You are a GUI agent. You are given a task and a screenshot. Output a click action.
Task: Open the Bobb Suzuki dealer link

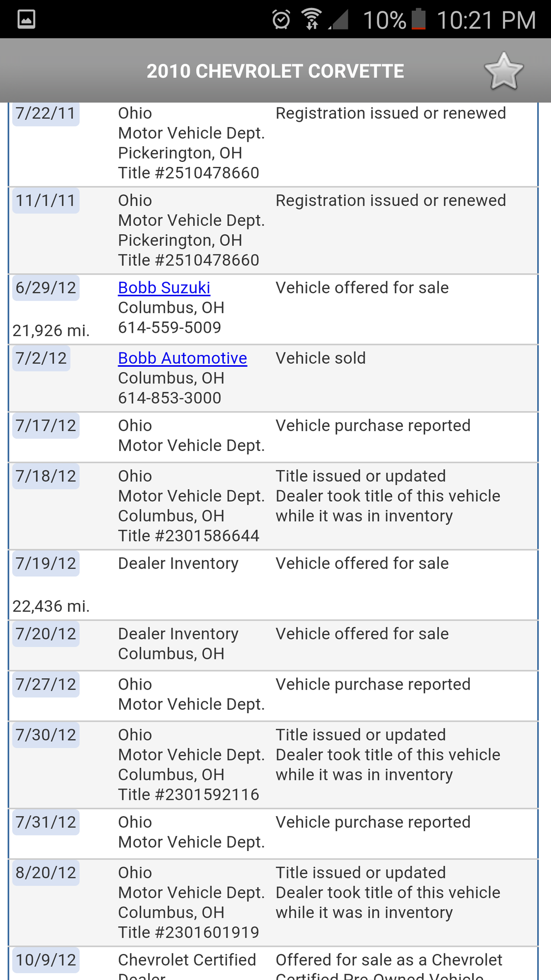[x=164, y=287]
